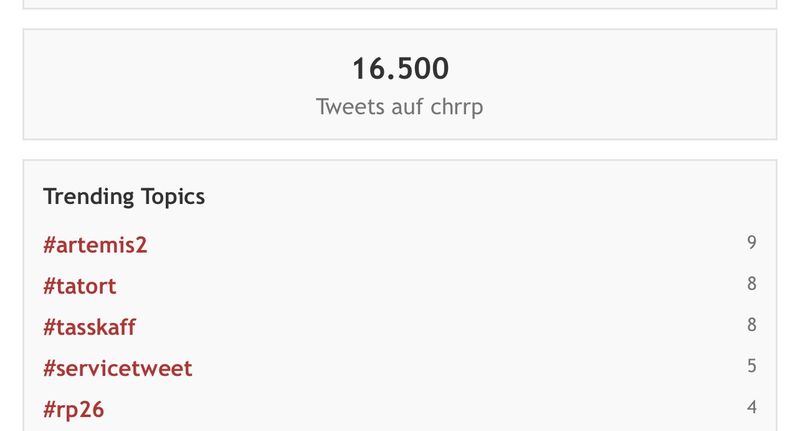Image resolution: width=800 pixels, height=431 pixels.
Task: Click the white gap between stats and trending cards
Action: 400,150
